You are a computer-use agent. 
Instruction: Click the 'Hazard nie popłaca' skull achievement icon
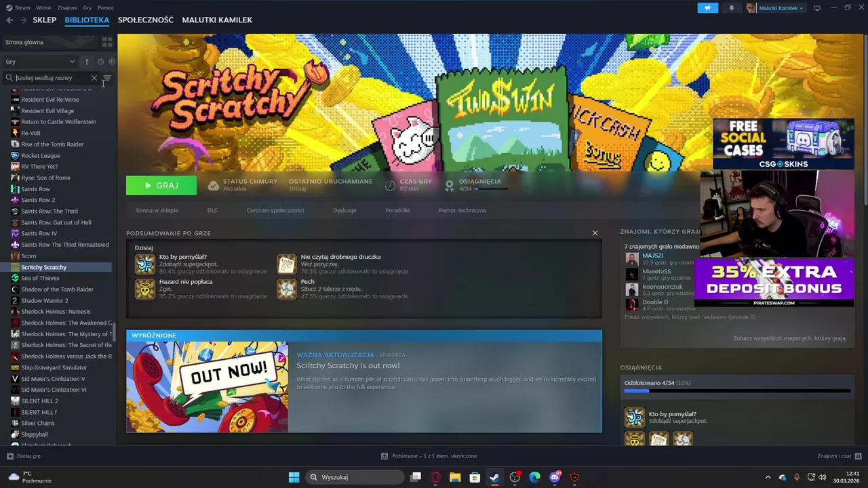[x=145, y=289]
